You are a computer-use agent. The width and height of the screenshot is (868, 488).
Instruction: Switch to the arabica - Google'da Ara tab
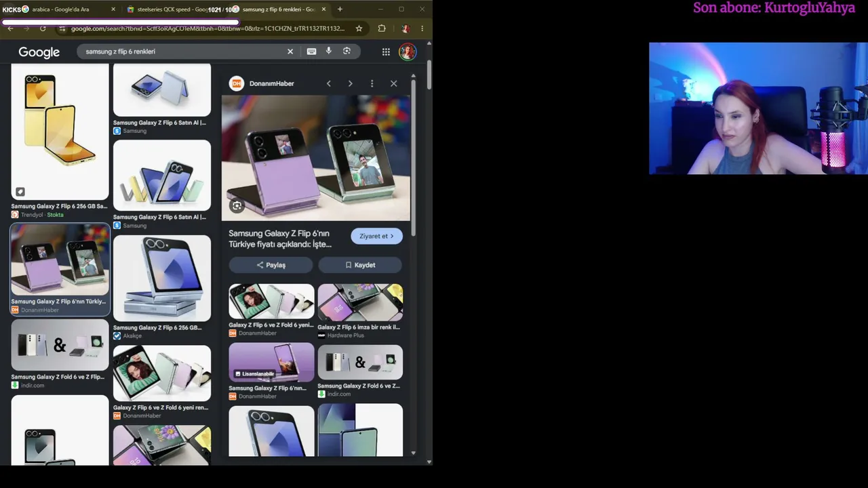[61, 9]
